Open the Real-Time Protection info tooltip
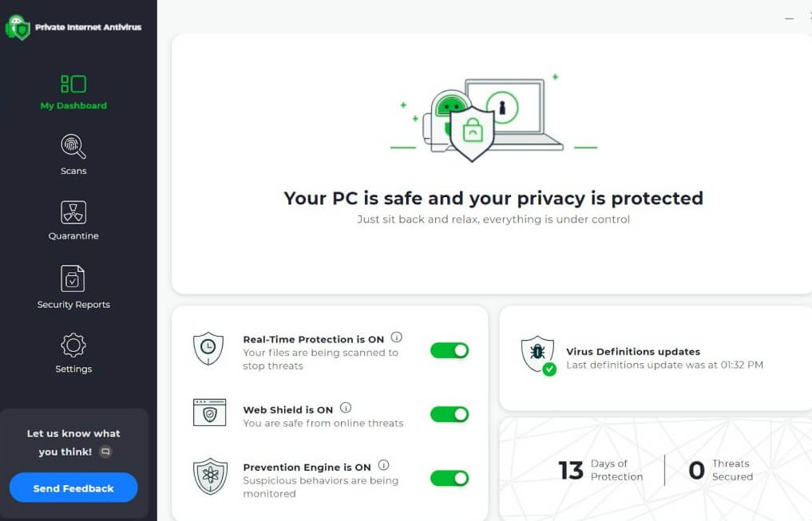This screenshot has height=521, width=812. coord(397,336)
